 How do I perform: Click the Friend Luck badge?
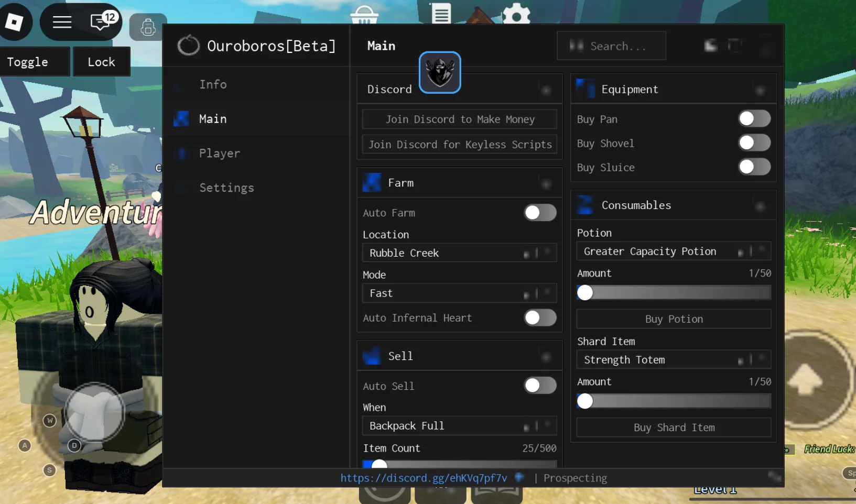coord(829,449)
